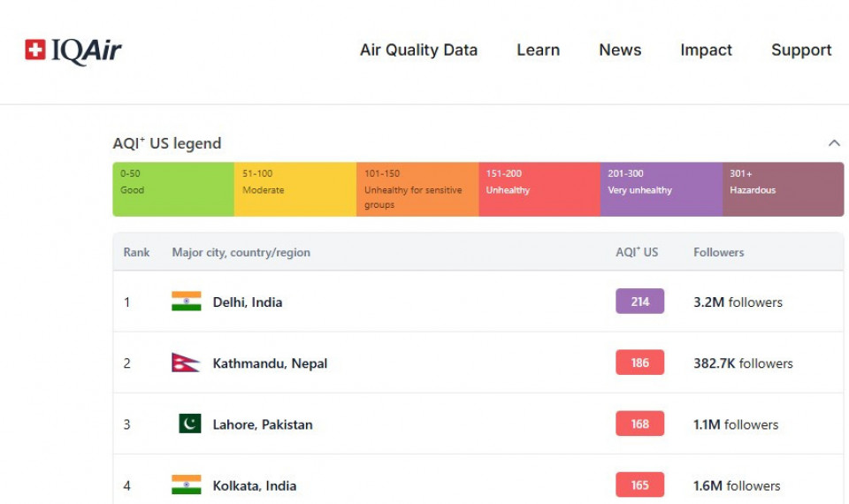Viewport: 849px width, 504px height.
Task: Click the green Good legend swatch
Action: [x=173, y=189]
